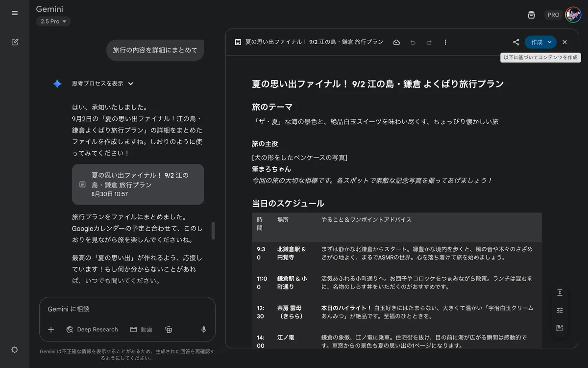Select Deep Research tool
Image resolution: width=588 pixels, height=368 pixels.
pyautogui.click(x=92, y=330)
